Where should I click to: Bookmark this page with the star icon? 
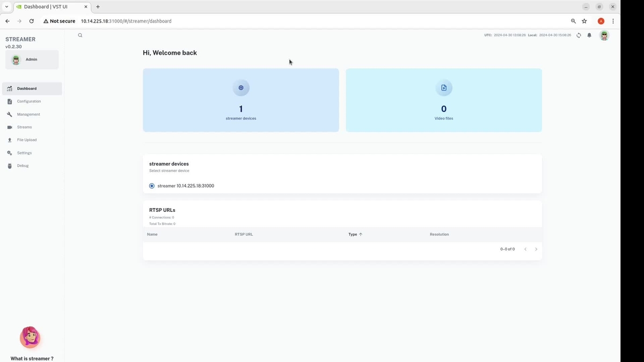click(x=584, y=21)
